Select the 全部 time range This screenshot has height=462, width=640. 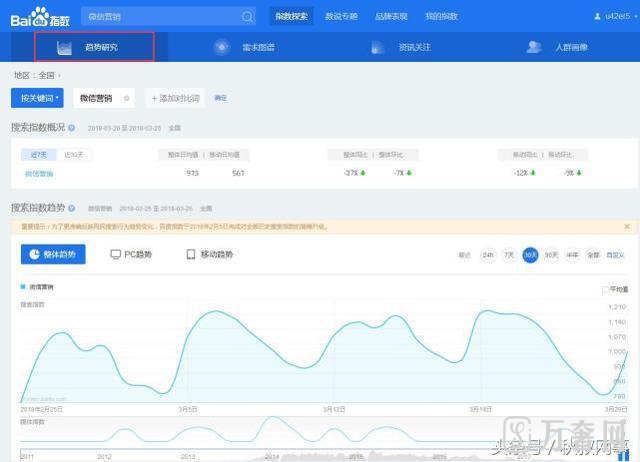[x=593, y=255]
